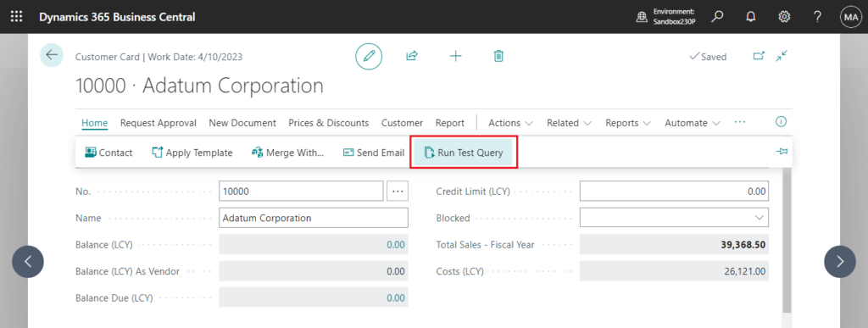Open the Blocked dropdown

[x=759, y=217]
